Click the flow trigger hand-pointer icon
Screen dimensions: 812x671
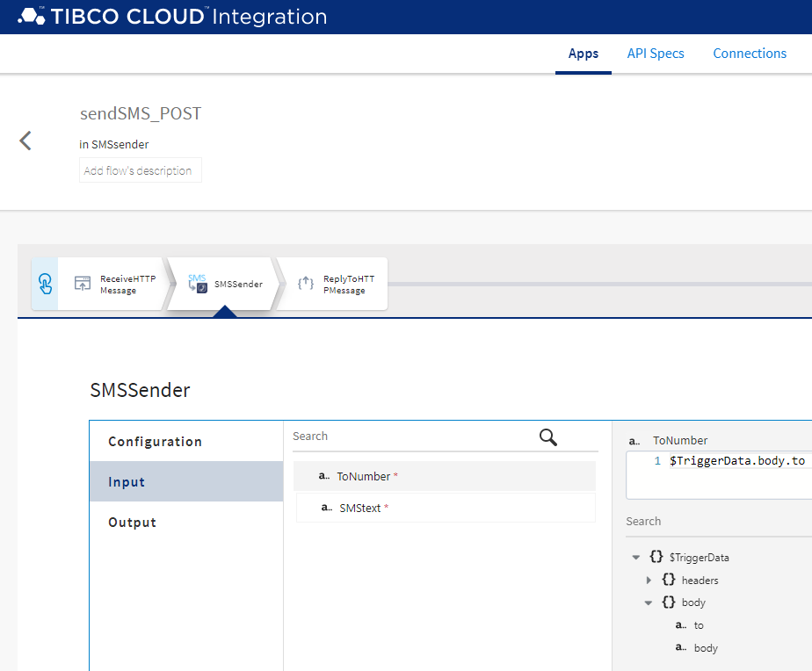(x=45, y=284)
